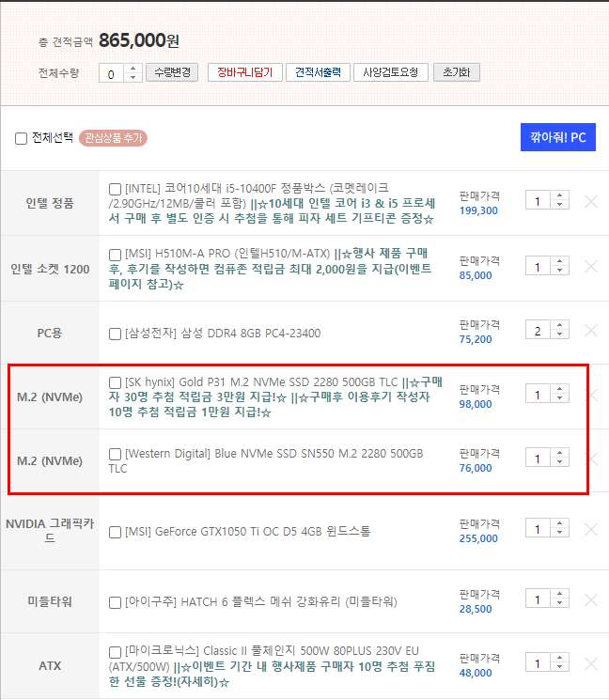Click the NVIDIA 그래픽카드 category label

[50, 530]
